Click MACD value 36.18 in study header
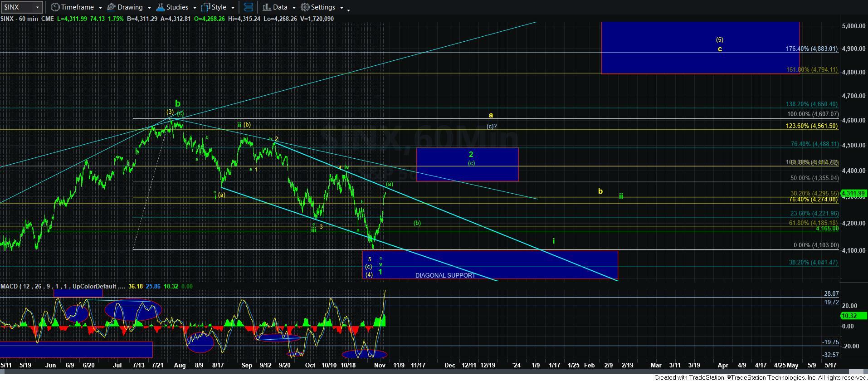This screenshot has width=868, height=381. pyautogui.click(x=136, y=286)
